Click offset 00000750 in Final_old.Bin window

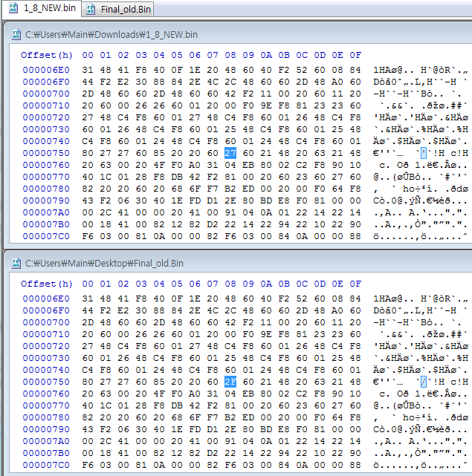coord(46,382)
